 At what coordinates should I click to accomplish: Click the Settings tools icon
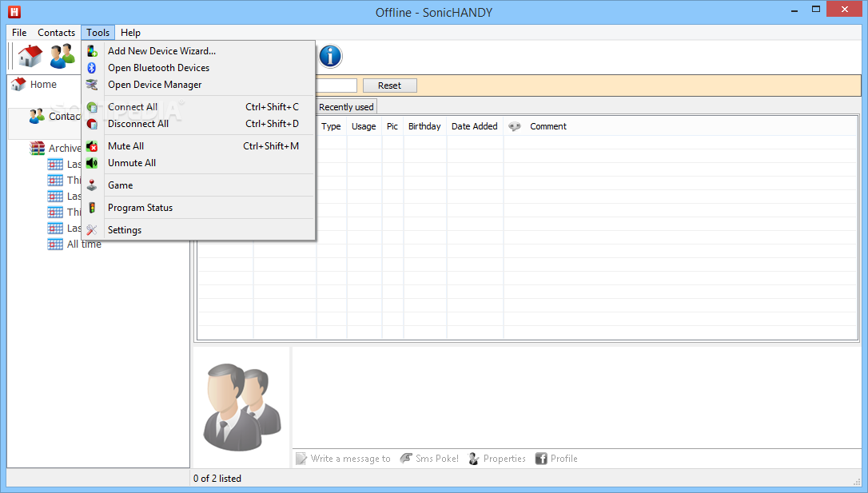coord(92,229)
